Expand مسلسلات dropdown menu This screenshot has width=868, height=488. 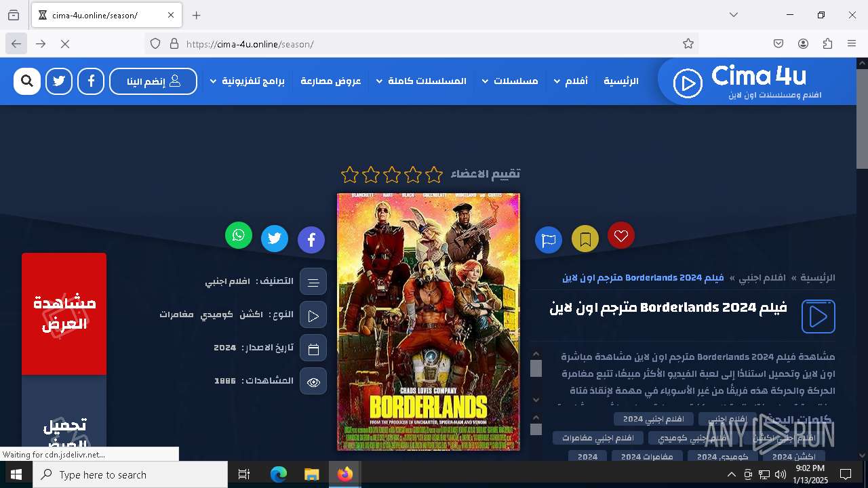coord(510,81)
